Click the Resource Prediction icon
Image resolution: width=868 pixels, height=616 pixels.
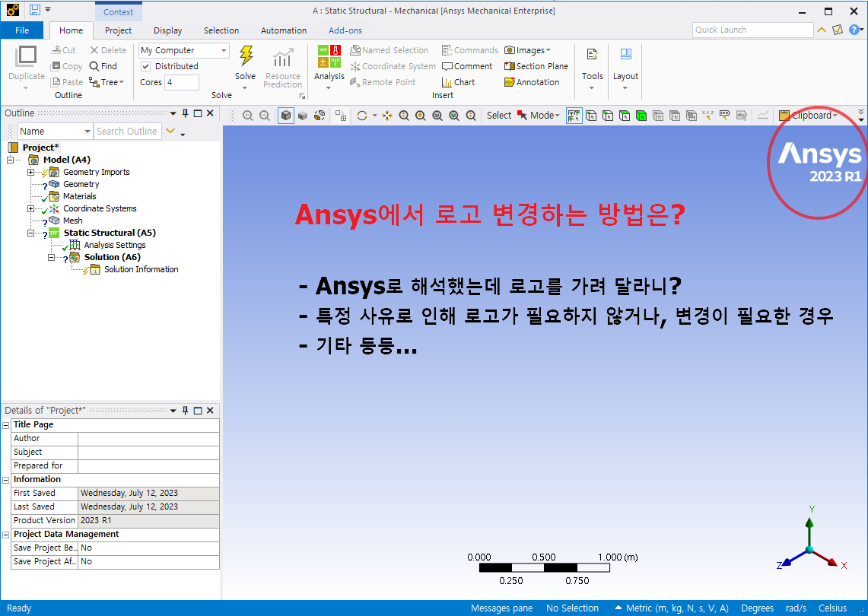[x=282, y=57]
